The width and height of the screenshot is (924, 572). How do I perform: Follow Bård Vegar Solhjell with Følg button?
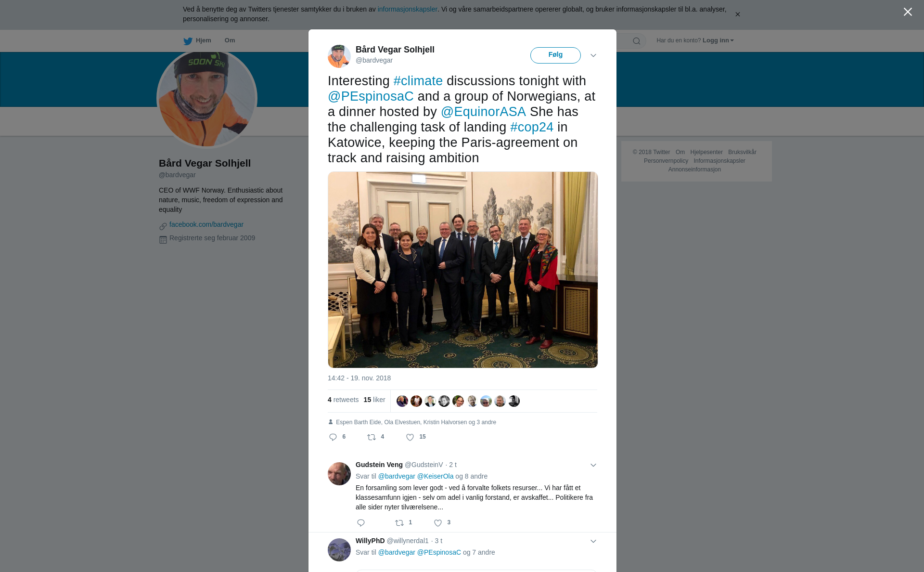555,55
